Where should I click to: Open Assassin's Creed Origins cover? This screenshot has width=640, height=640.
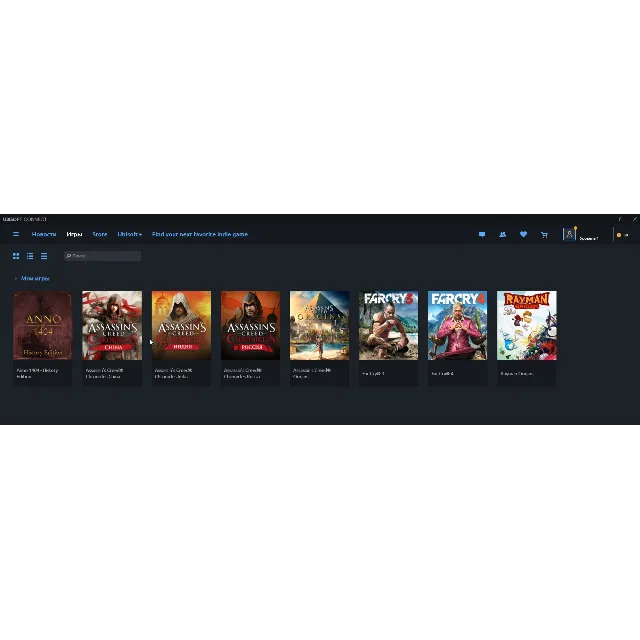(320, 325)
